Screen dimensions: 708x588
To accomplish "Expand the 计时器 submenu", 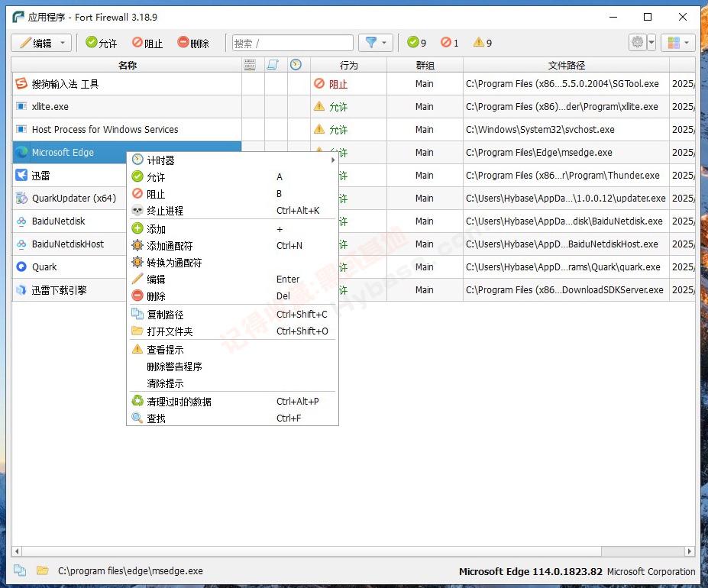I will point(232,160).
